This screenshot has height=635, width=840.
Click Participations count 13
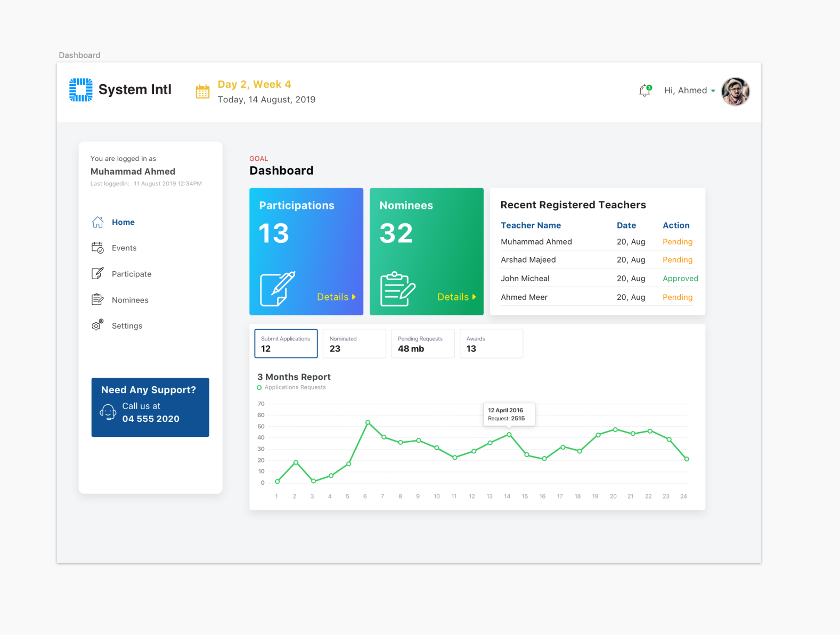274,233
